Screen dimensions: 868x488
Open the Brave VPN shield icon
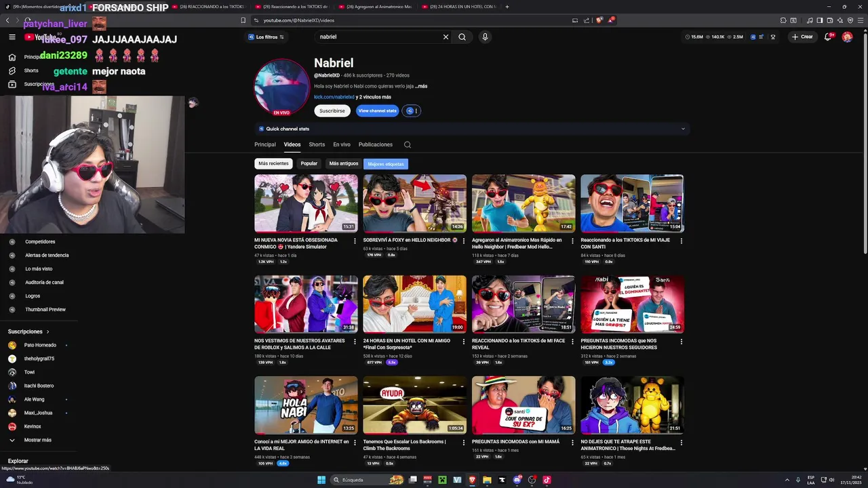click(x=850, y=20)
